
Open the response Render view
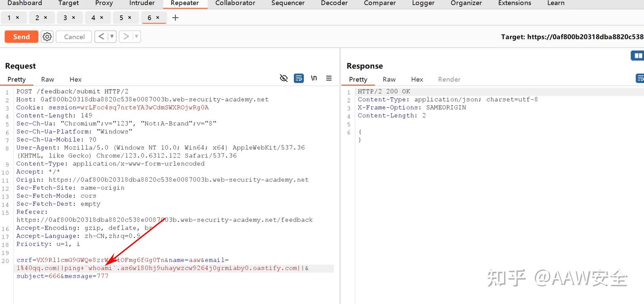coord(449,79)
